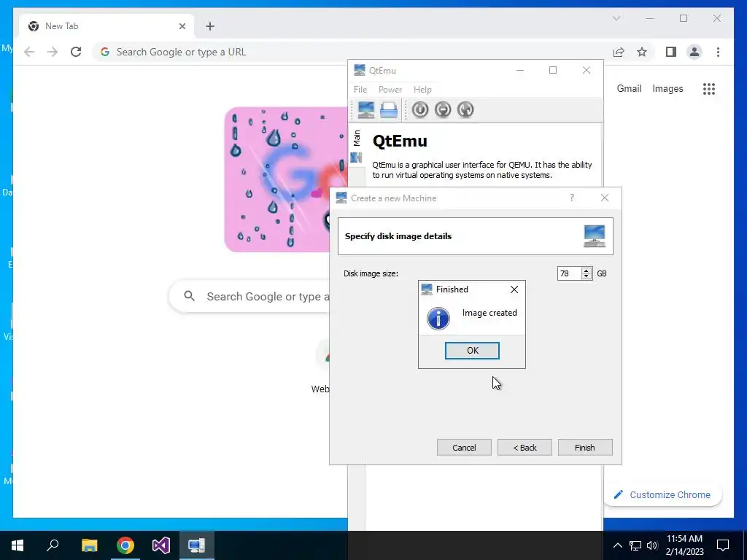Close the New Tab tab
The height and width of the screenshot is (560, 747).
(x=182, y=26)
